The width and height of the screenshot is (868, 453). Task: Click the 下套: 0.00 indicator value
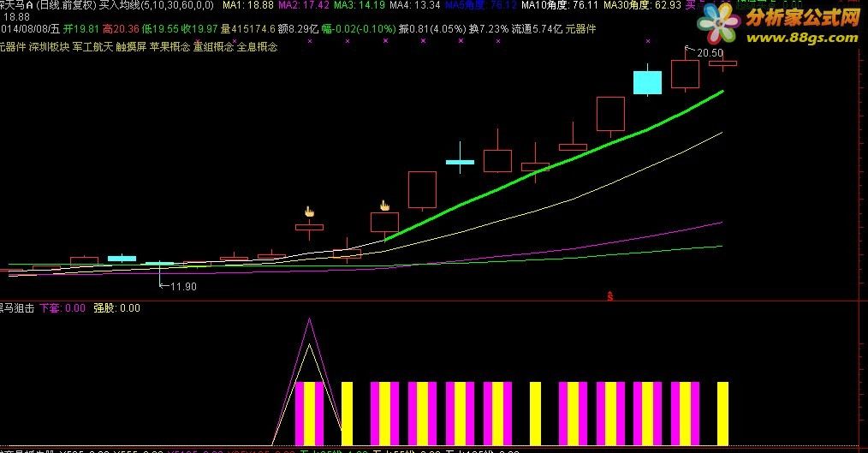pyautogui.click(x=62, y=308)
